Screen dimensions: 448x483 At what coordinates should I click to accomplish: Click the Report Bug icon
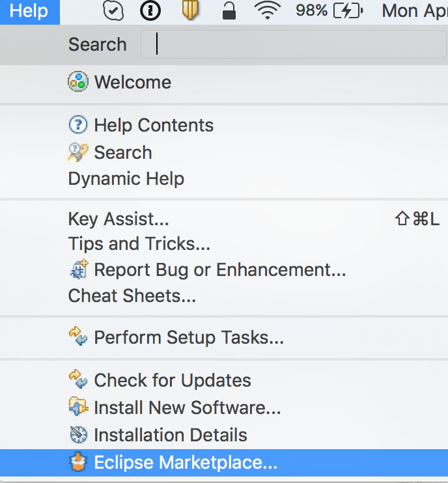(79, 269)
